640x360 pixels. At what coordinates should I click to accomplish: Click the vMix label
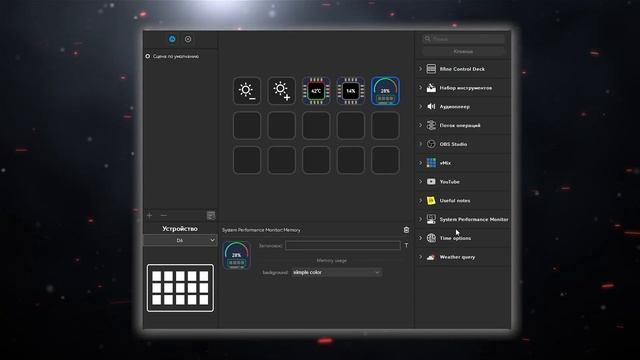(445, 163)
